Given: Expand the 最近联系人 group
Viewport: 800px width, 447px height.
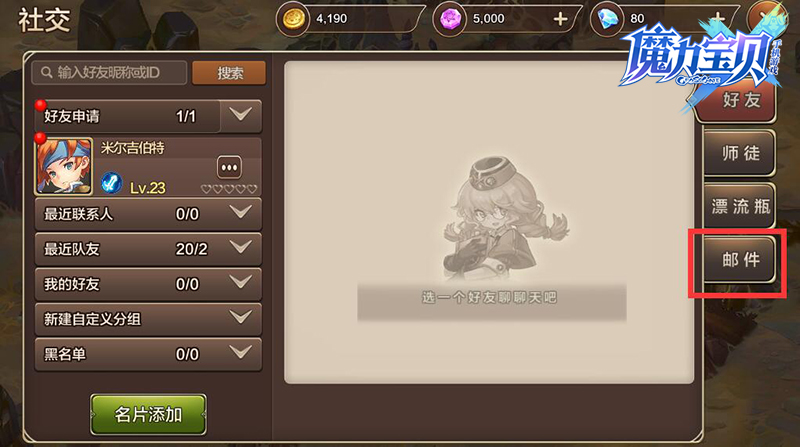Looking at the screenshot, I should pyautogui.click(x=148, y=214).
